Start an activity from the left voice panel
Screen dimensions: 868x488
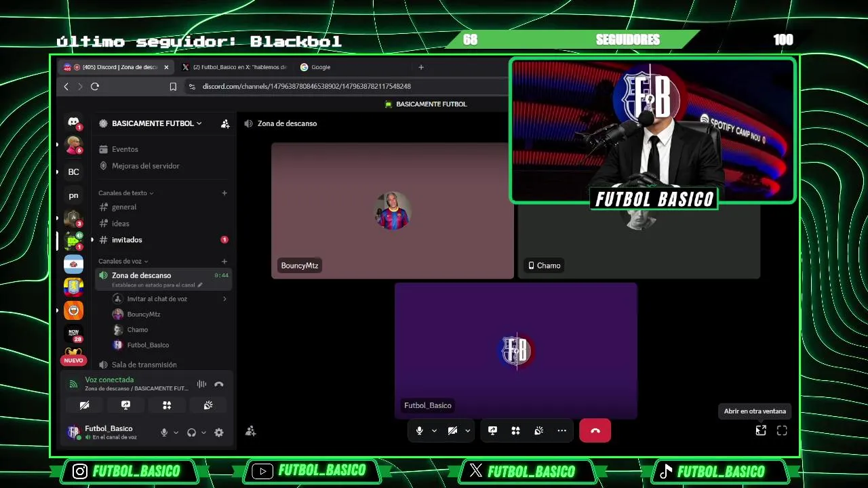(x=167, y=405)
